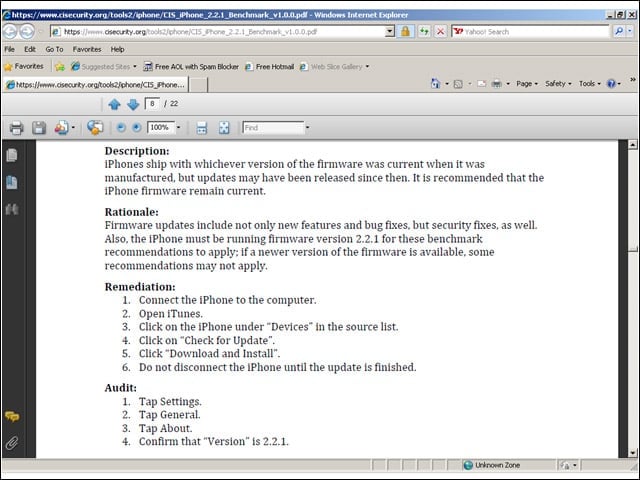Open the Find options dropdown
The image size is (640, 480).
(307, 128)
